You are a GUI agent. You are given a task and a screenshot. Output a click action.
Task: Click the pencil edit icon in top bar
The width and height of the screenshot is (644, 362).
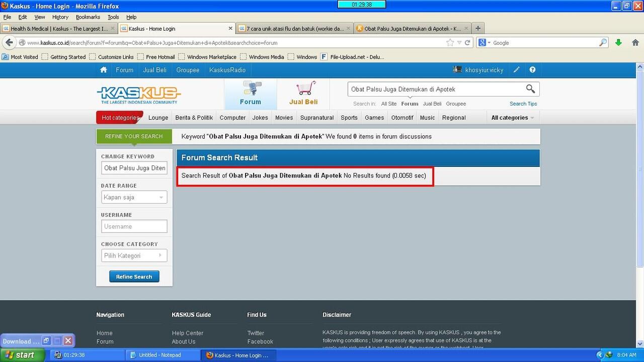[516, 70]
